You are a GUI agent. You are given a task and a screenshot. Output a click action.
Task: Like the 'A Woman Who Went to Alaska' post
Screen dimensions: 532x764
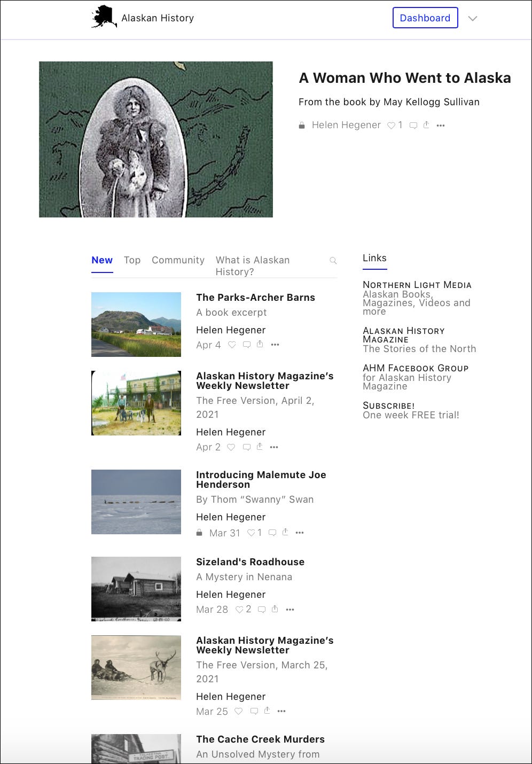392,126
